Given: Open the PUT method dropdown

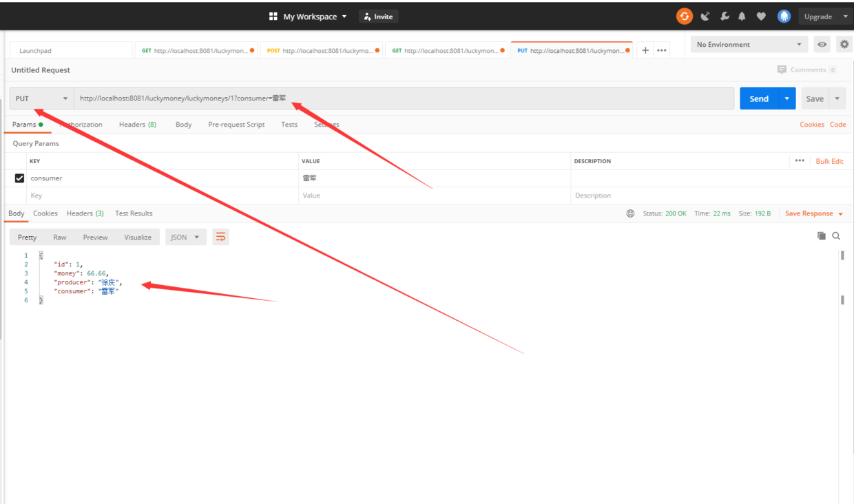Looking at the screenshot, I should tap(41, 98).
